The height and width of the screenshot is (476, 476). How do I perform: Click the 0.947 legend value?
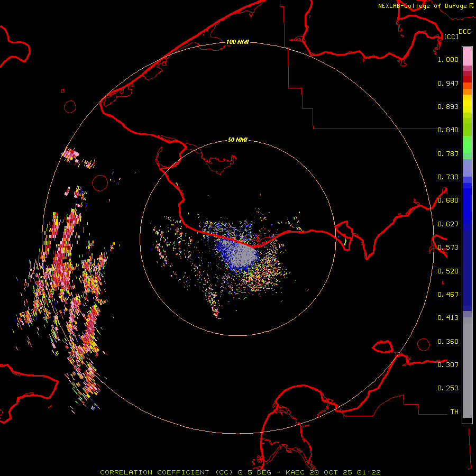point(448,83)
